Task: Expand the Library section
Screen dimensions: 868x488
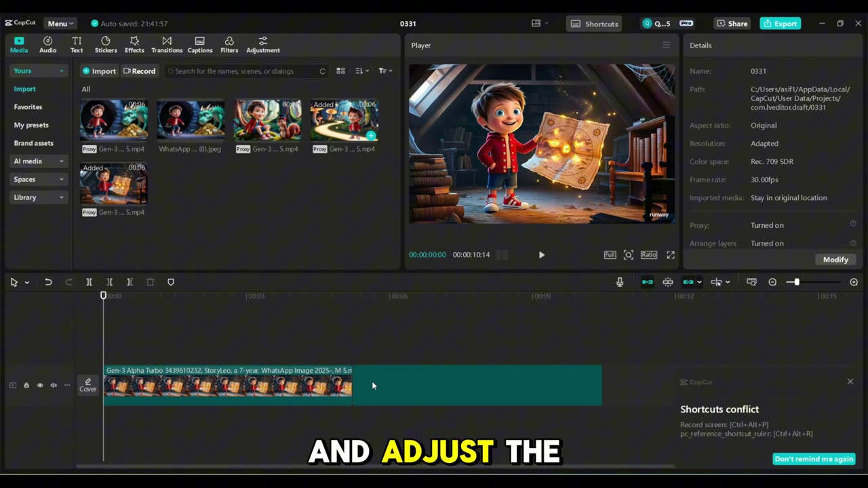Action: [x=39, y=197]
